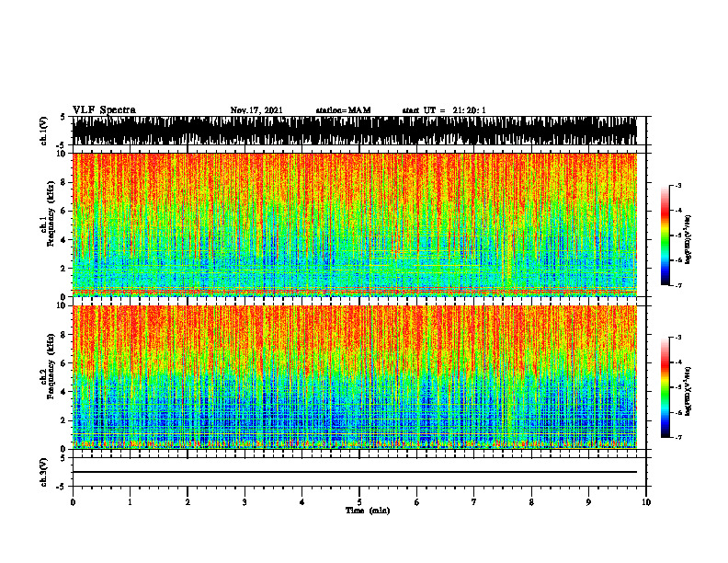The width and height of the screenshot is (728, 563).
Task: Click time-axis tick label "2"
Action: tap(188, 502)
